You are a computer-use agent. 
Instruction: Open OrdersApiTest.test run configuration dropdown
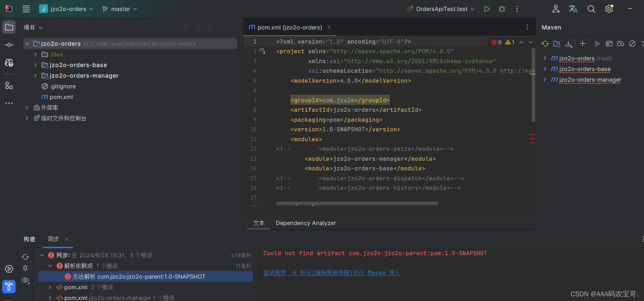pyautogui.click(x=441, y=9)
